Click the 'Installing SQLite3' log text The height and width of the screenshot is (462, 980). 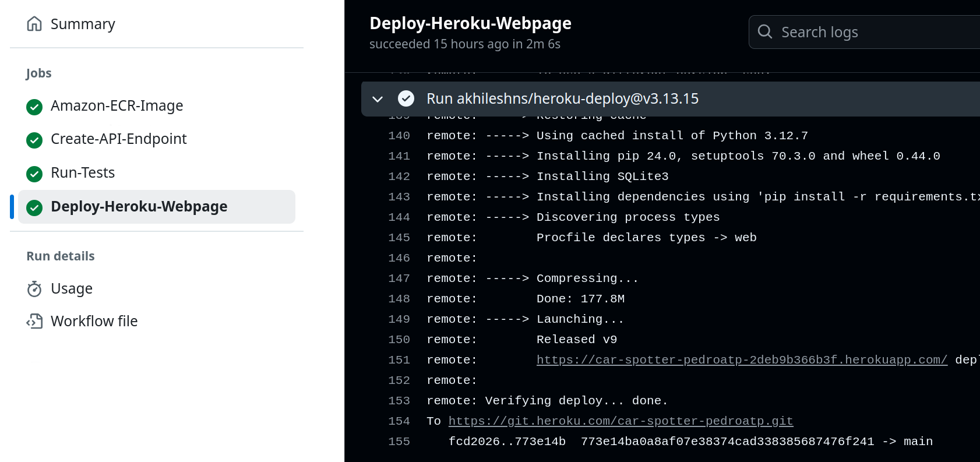pos(602,177)
